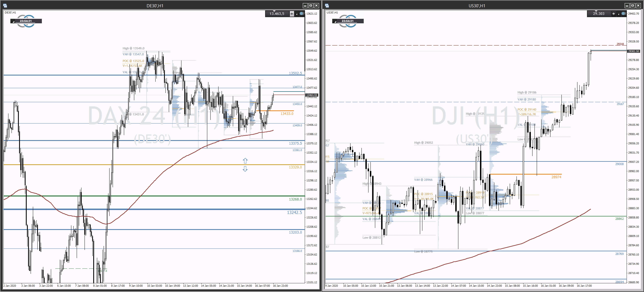Activate crosshair button beside 13.463,5 price
The image size is (644, 292).
(x=292, y=14)
